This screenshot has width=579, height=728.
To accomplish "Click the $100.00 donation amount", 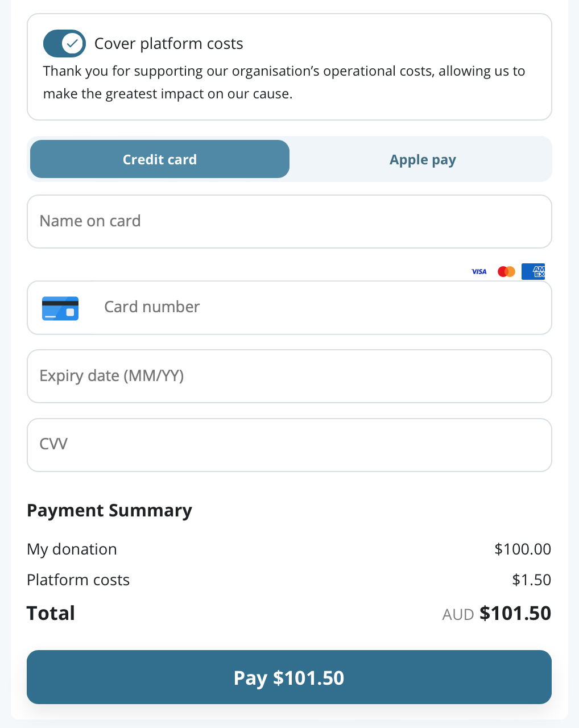I will pyautogui.click(x=522, y=549).
